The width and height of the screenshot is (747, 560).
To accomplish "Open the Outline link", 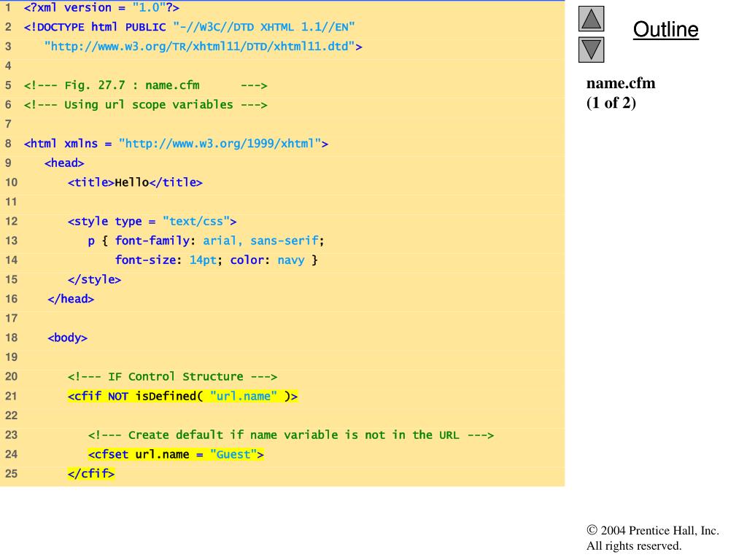I will 665,29.
